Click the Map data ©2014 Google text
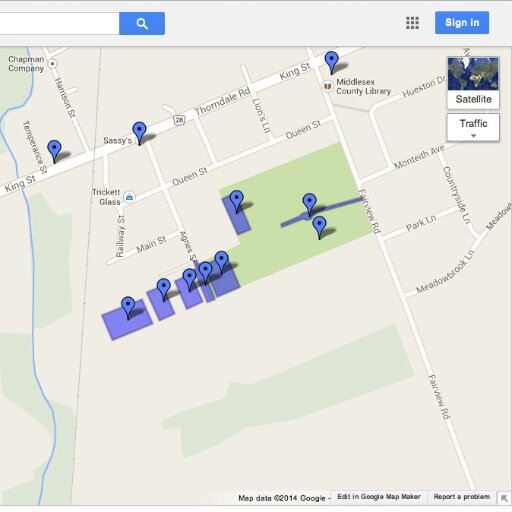Screen dimensions: 512x512 pyautogui.click(x=282, y=498)
